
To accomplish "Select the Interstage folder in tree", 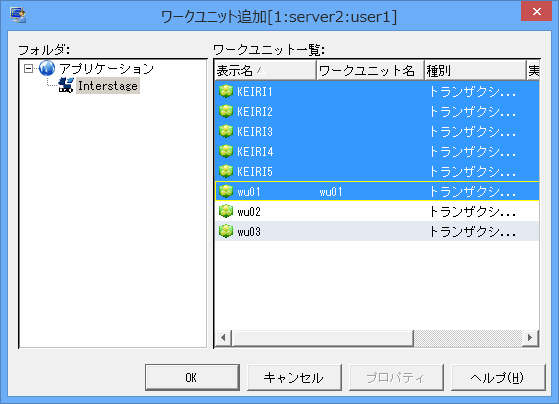I will (108, 86).
